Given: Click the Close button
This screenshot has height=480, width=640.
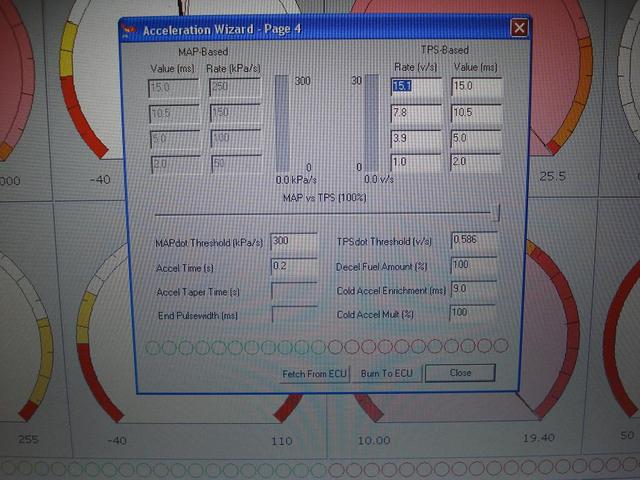Looking at the screenshot, I should tap(460, 373).
